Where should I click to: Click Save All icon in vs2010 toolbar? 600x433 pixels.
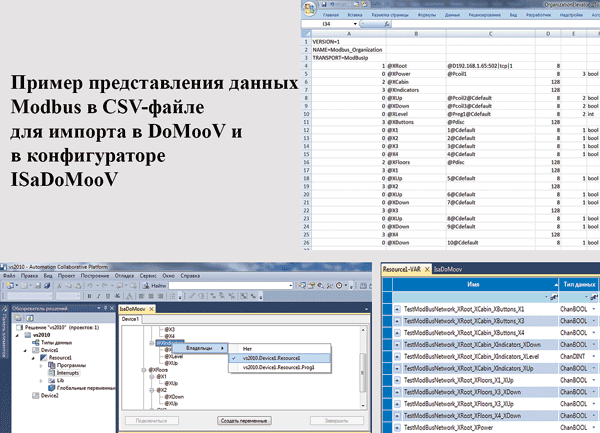[47, 285]
